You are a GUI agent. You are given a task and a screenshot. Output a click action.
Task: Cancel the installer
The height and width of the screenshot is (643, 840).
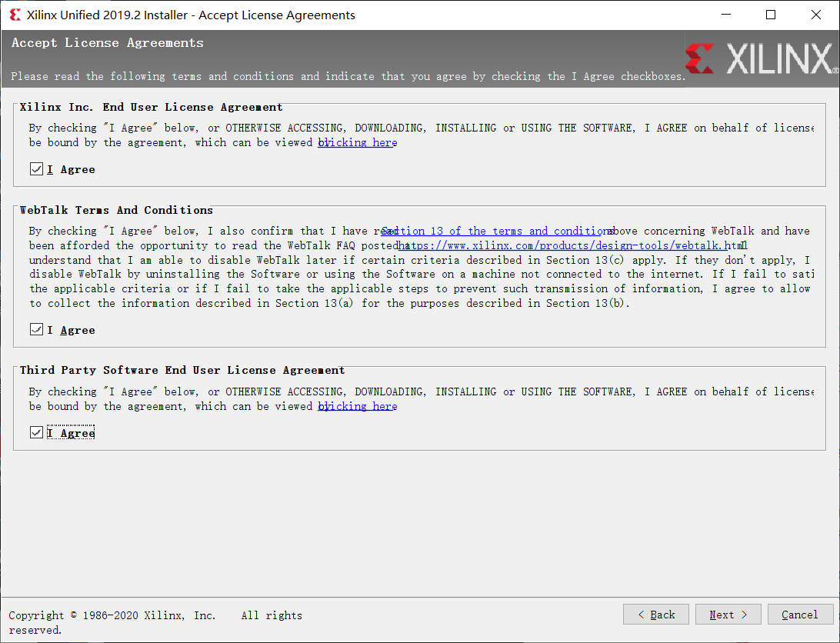800,615
